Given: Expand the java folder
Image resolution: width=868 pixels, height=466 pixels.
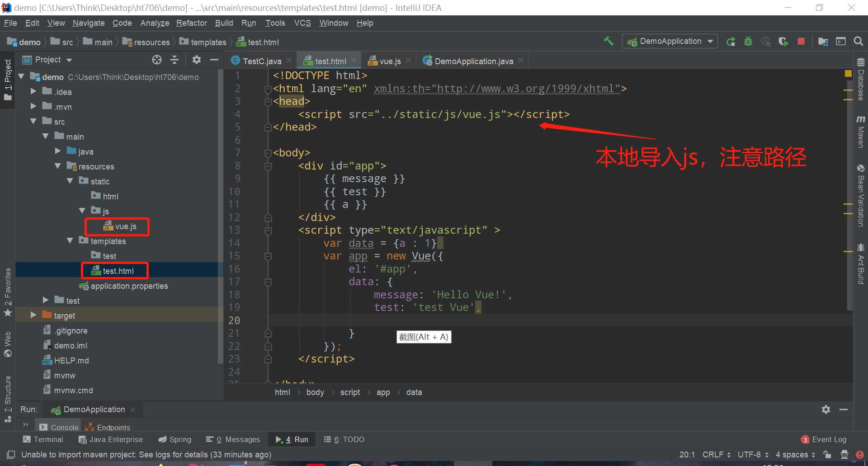Looking at the screenshot, I should click(x=57, y=151).
